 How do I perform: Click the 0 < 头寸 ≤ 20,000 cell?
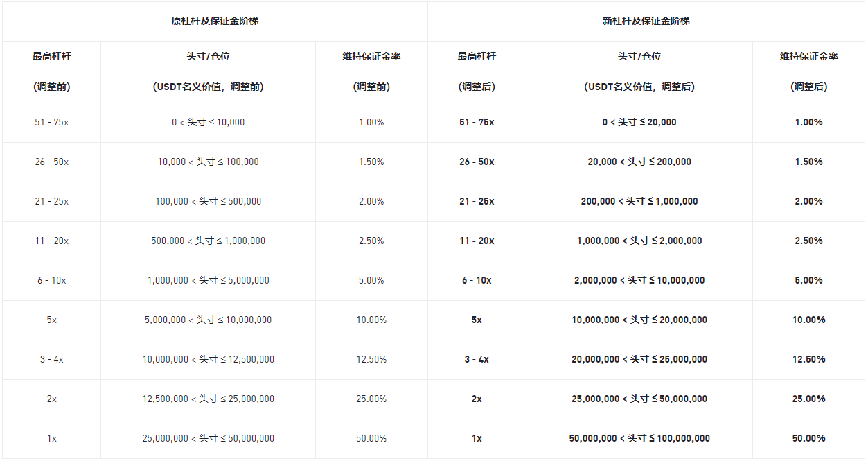(x=639, y=122)
